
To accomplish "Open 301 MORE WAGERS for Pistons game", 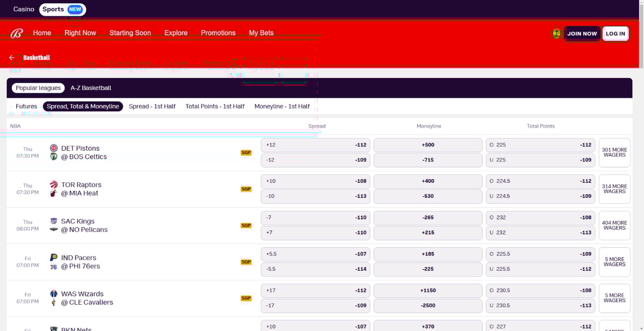I will (x=614, y=152).
